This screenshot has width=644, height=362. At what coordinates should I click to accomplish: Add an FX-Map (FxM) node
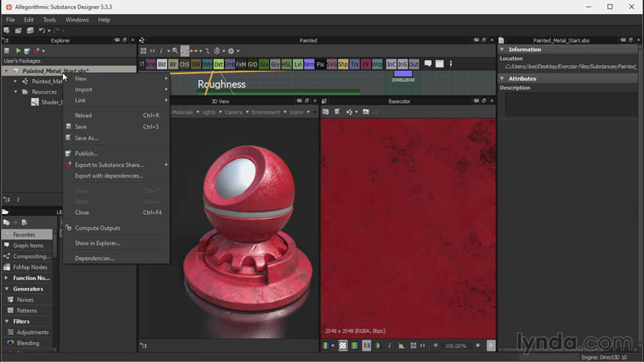[x=241, y=64]
